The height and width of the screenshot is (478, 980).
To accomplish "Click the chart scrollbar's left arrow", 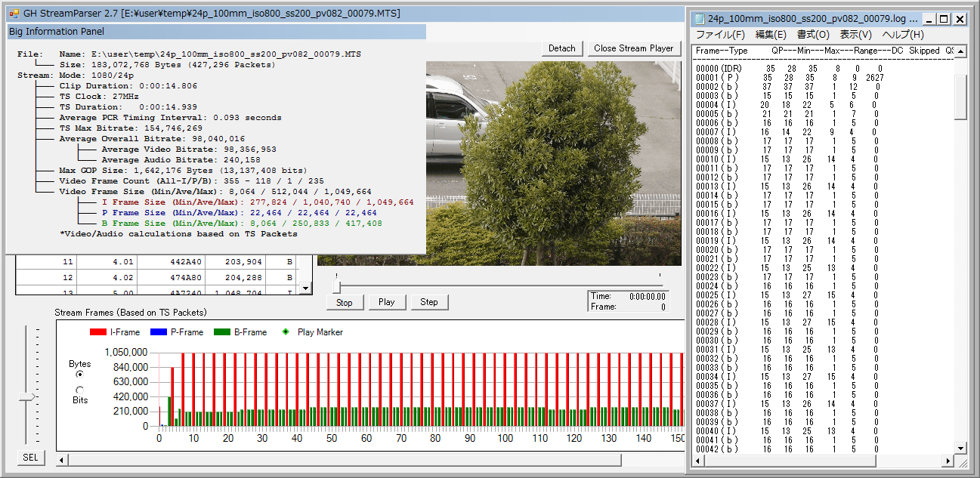I will [62, 460].
